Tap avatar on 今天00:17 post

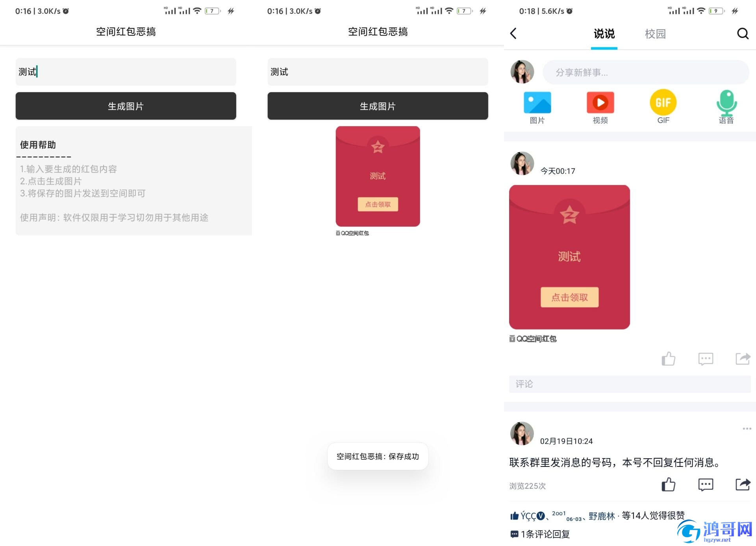[x=522, y=163]
